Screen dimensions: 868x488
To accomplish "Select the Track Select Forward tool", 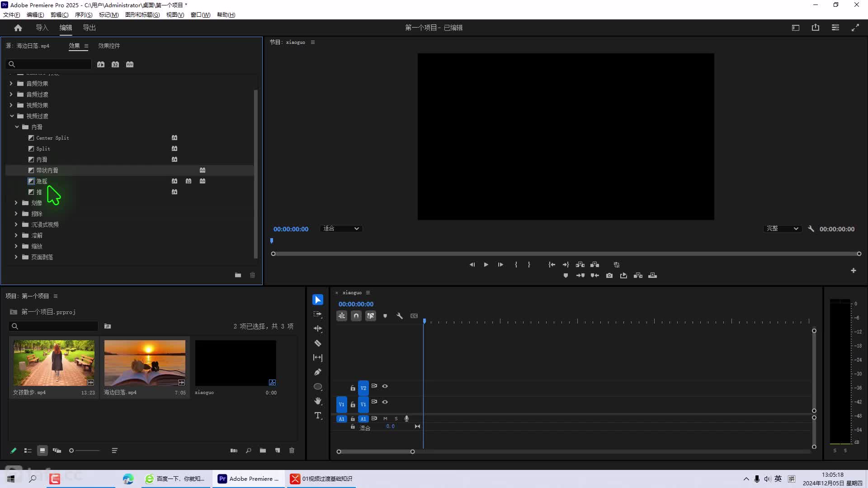I will pos(318,314).
